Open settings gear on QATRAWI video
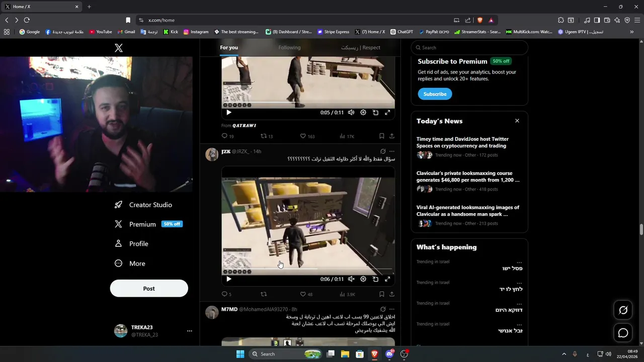Screen dimensions: 644x362 tap(363, 113)
